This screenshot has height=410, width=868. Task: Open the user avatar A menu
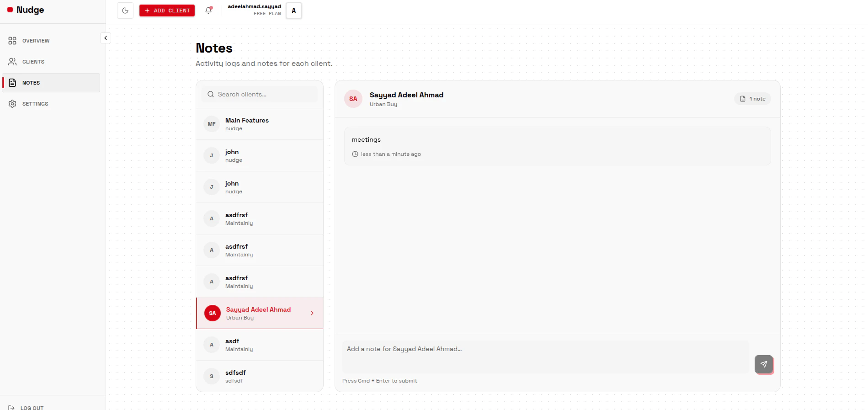click(x=294, y=11)
